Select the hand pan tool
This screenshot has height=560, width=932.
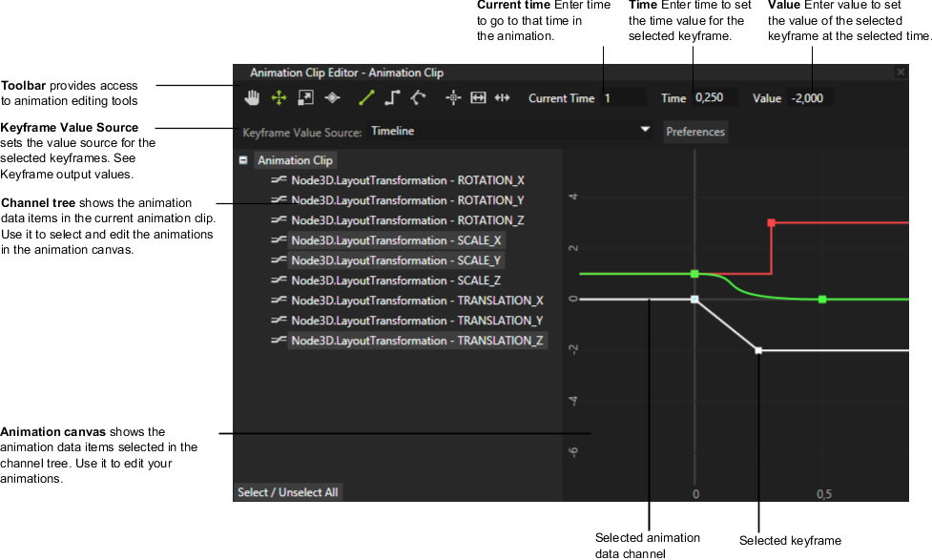[x=252, y=97]
